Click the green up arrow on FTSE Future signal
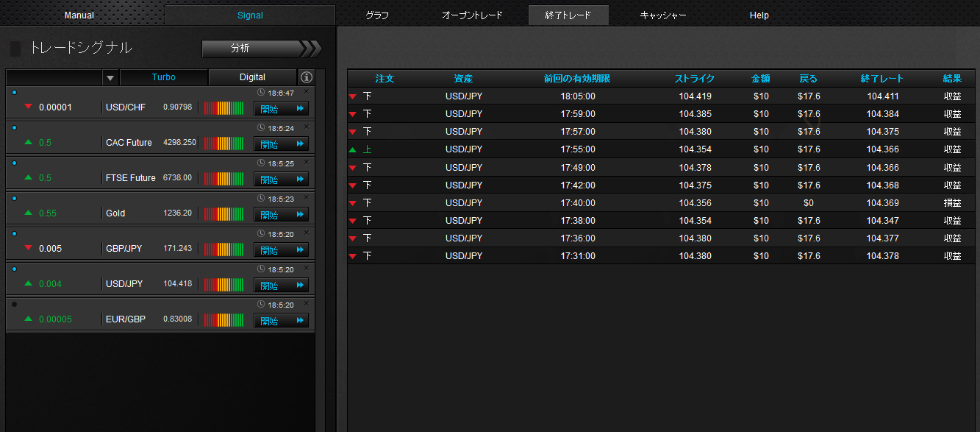 point(28,177)
